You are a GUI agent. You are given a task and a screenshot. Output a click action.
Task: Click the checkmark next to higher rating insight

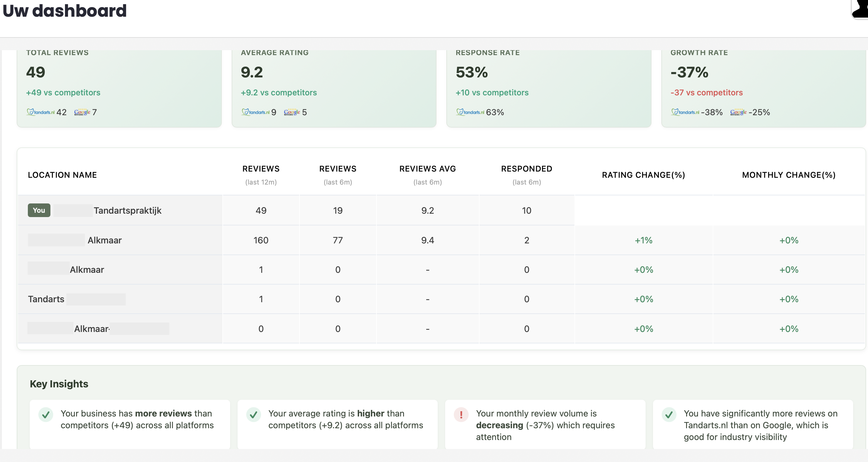tap(253, 414)
